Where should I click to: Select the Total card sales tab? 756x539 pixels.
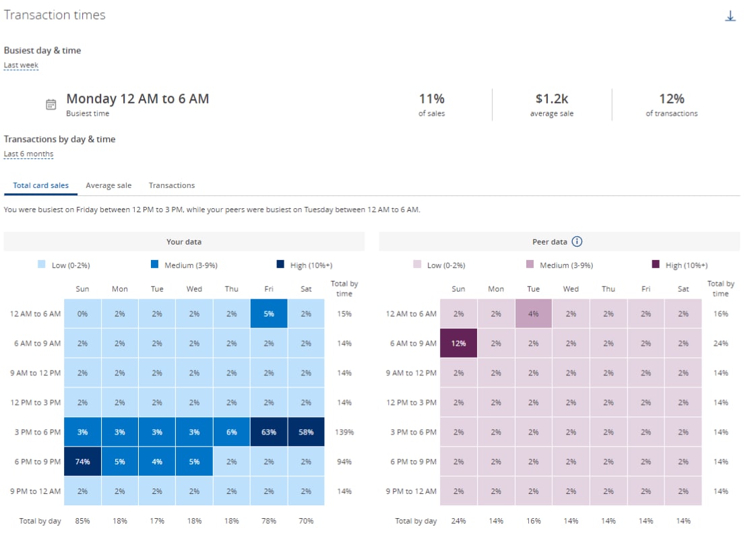[x=39, y=185]
